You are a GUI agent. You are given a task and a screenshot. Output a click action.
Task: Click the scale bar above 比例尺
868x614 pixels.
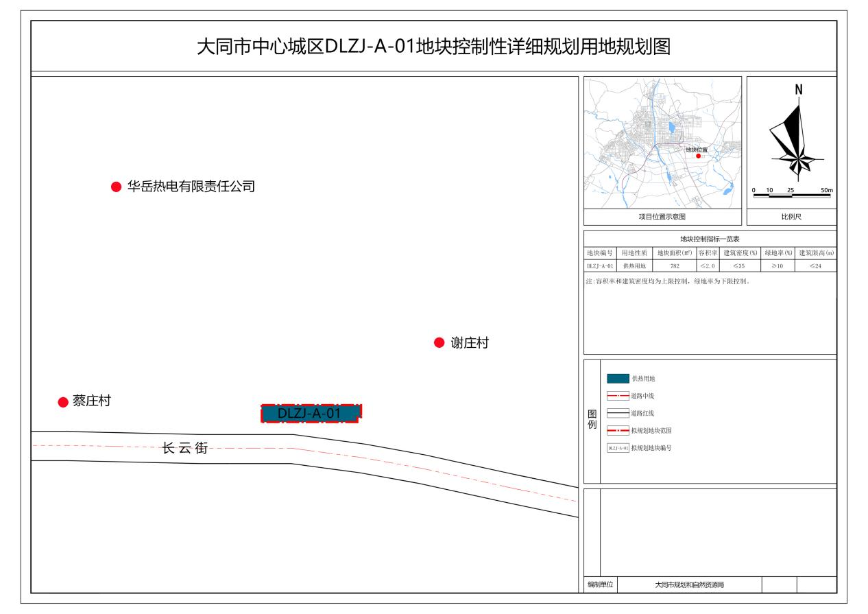point(793,196)
